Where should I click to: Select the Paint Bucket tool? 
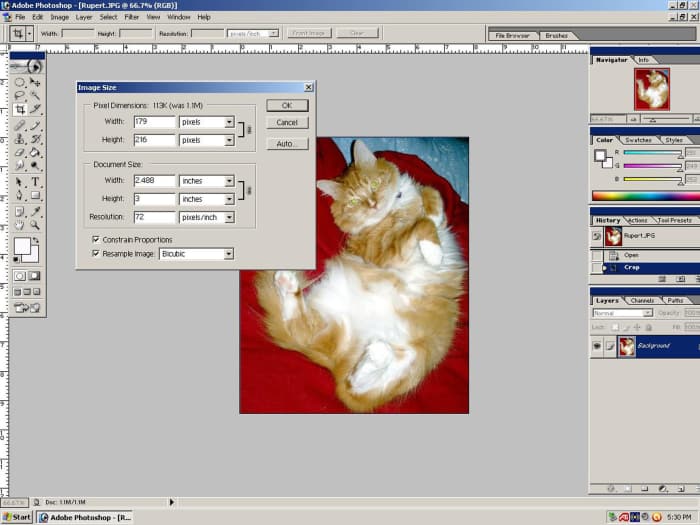click(35, 152)
